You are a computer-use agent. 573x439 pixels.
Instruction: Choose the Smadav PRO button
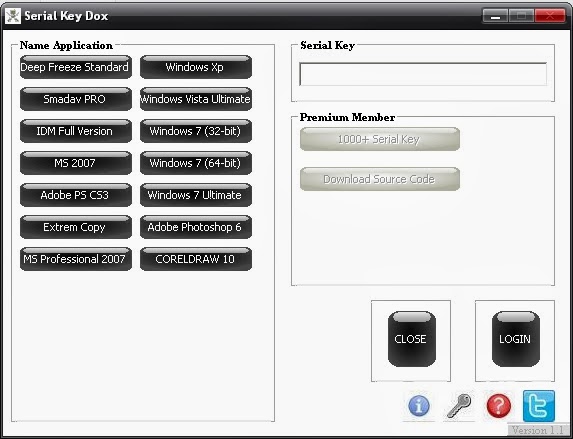76,99
